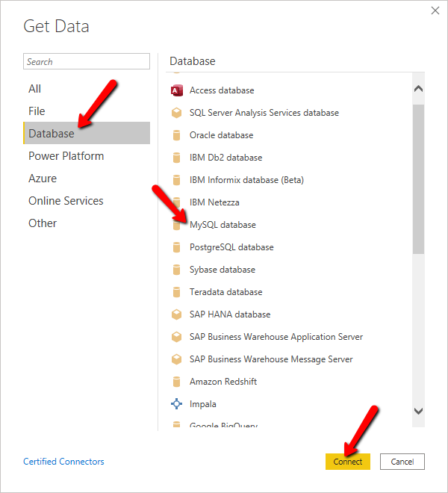Select MySQL database connector
The image size is (448, 493).
pos(289,225)
